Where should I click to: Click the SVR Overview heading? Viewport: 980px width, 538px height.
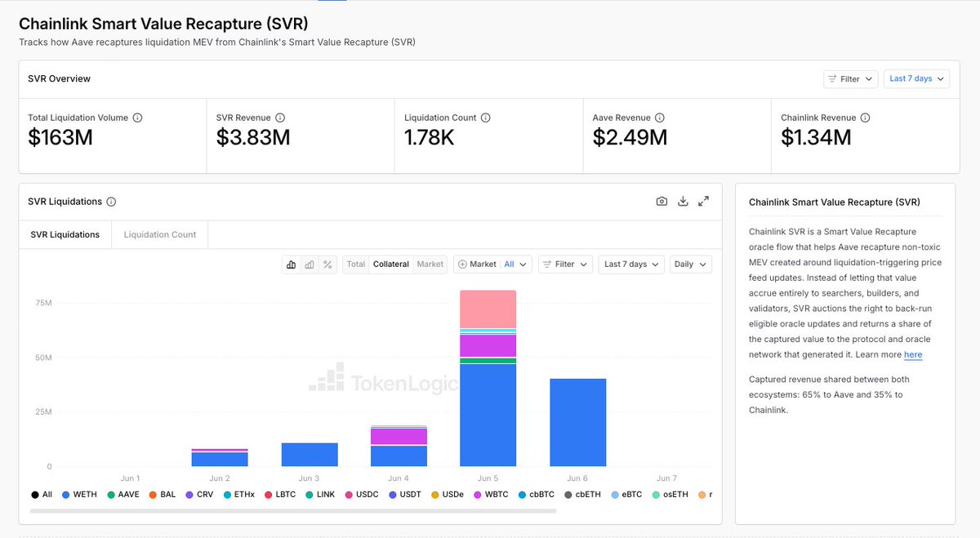60,78
